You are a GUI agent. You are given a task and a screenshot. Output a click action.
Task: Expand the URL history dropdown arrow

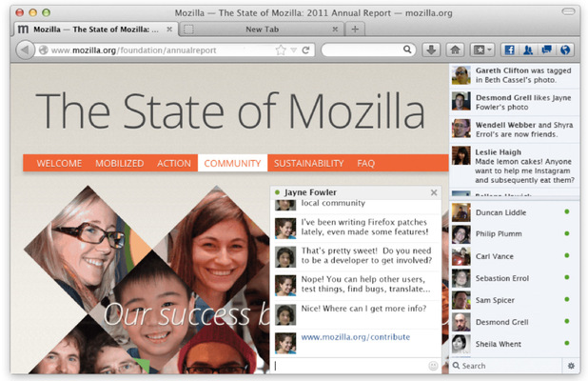click(293, 50)
